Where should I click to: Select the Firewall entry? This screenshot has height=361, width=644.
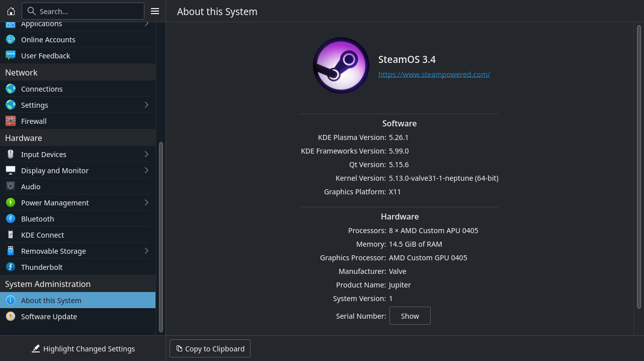coord(77,121)
